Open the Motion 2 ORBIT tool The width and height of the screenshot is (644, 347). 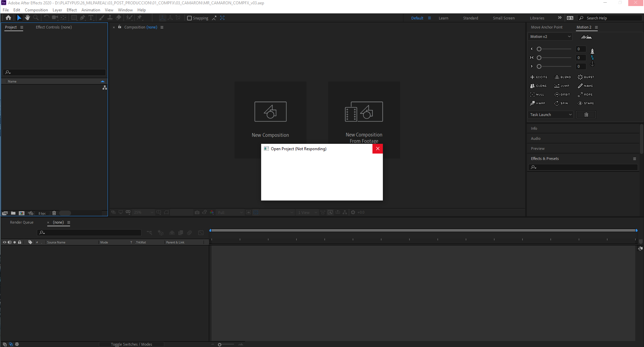(563, 94)
